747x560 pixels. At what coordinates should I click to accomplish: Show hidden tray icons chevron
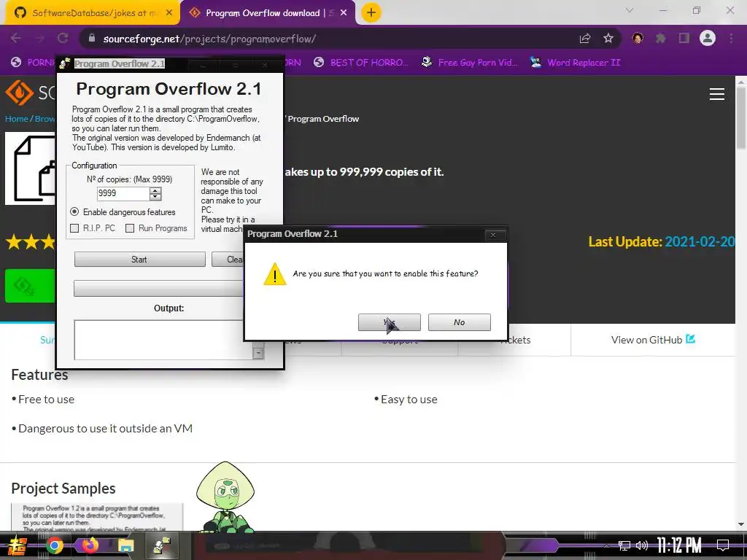click(606, 545)
